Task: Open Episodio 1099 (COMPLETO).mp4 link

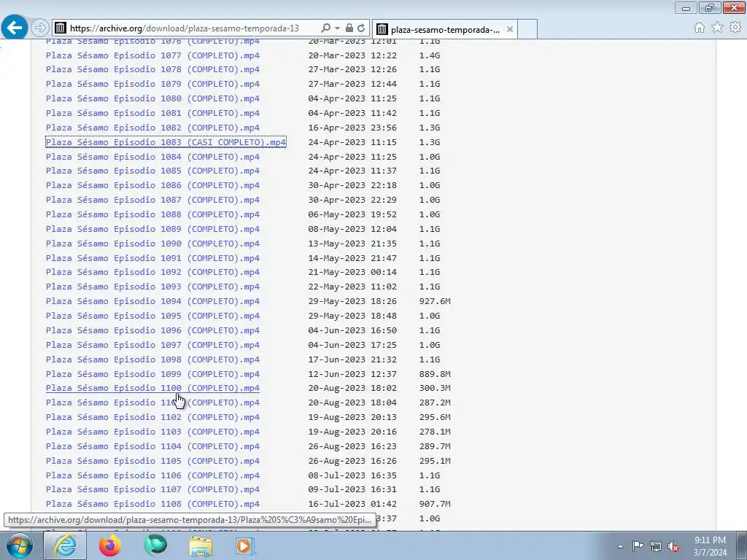Action: [x=152, y=374]
